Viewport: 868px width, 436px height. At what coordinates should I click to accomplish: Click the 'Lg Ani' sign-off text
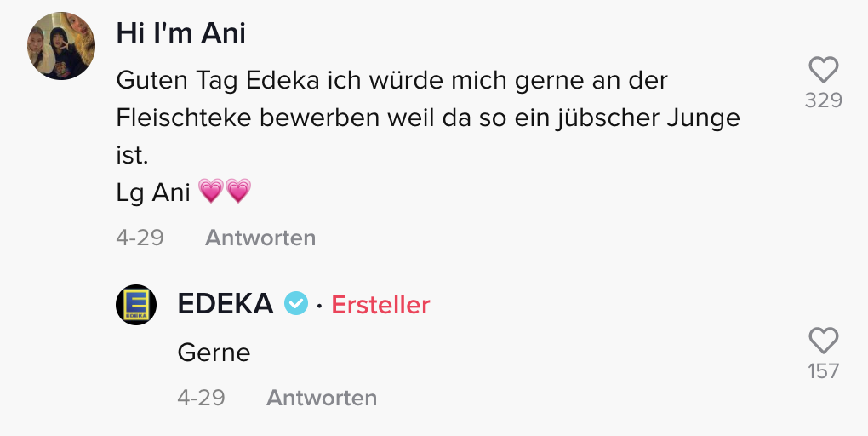pos(152,193)
